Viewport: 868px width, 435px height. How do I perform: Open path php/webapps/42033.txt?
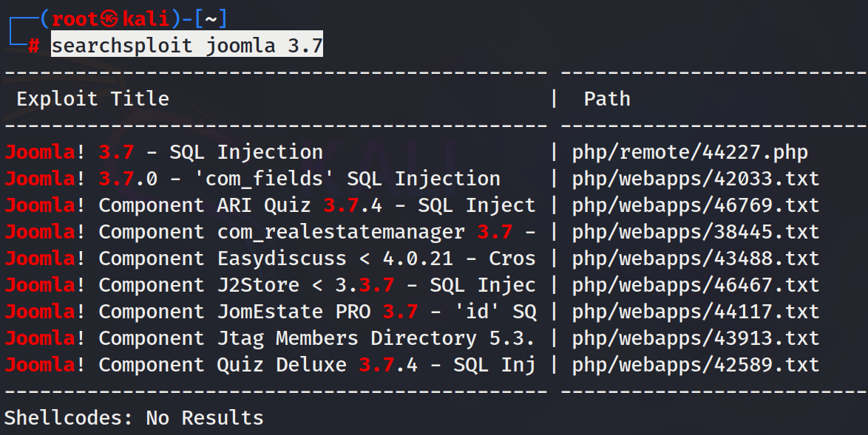pyautogui.click(x=696, y=179)
